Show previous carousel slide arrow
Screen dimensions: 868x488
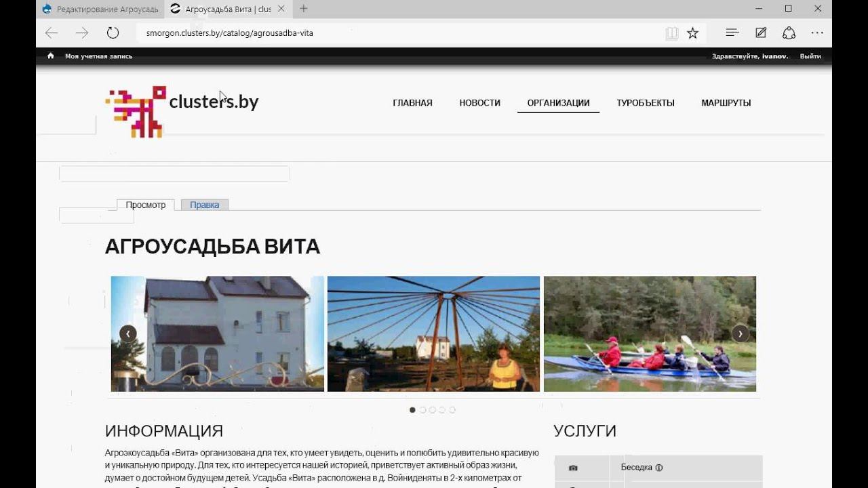128,333
